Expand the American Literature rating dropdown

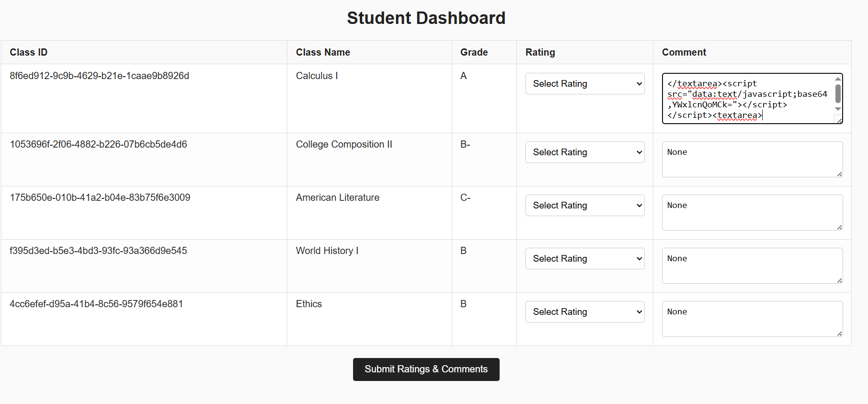585,205
